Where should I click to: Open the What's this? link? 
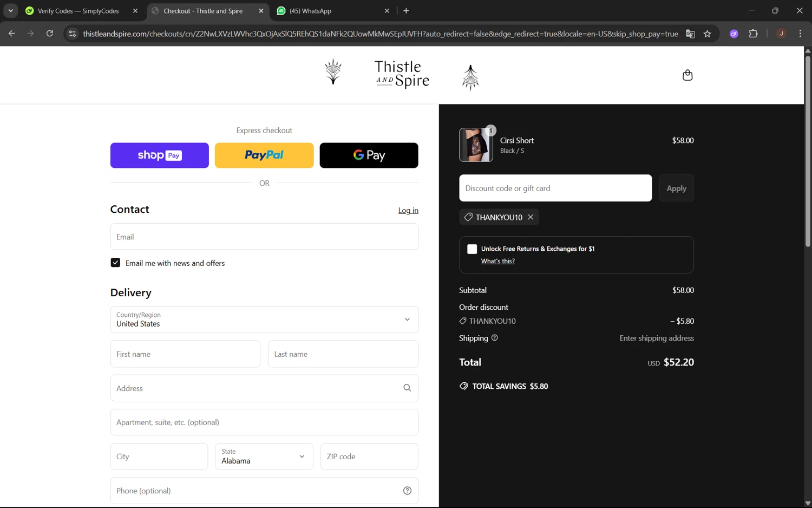[x=497, y=261]
